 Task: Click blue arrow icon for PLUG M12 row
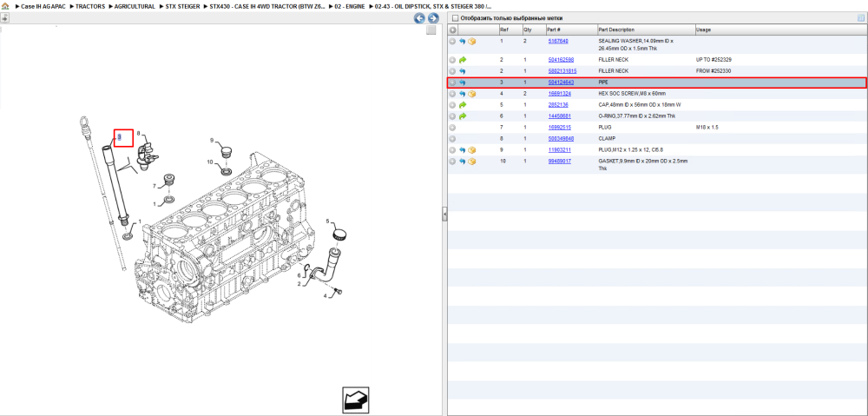tap(463, 150)
